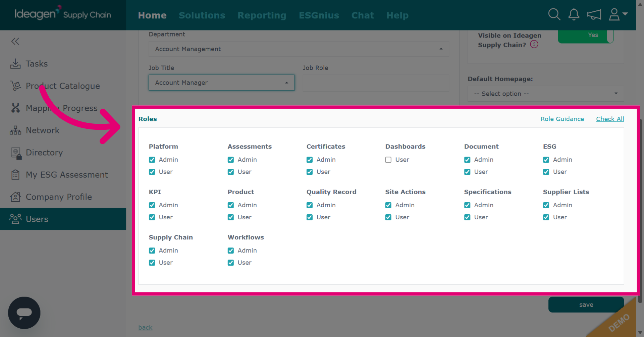Click the save button
This screenshot has height=337, width=644.
click(x=586, y=304)
